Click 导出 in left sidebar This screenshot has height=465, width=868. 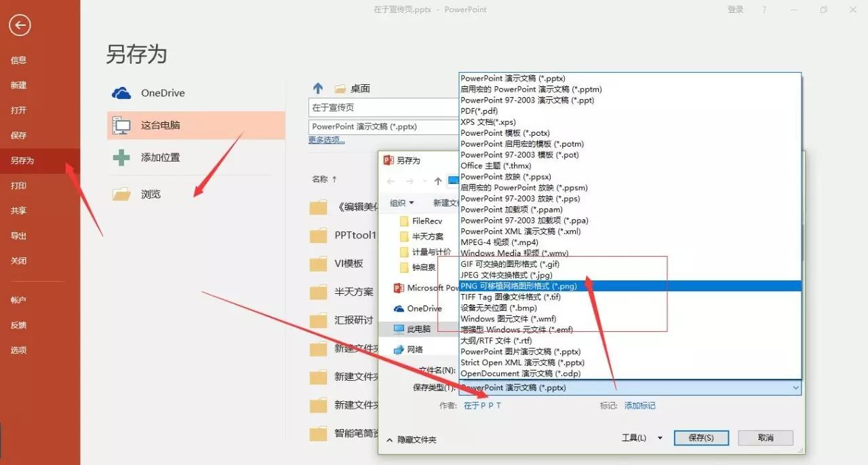coord(19,236)
